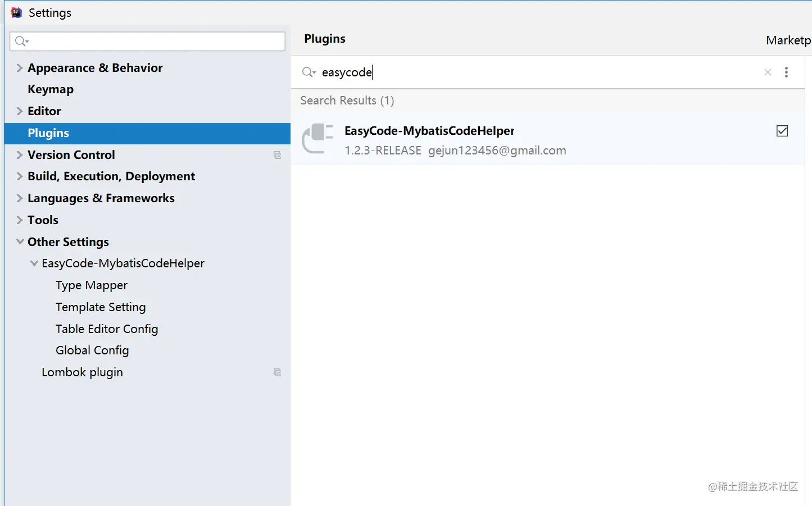Open the plugins three-dot options menu

[786, 72]
